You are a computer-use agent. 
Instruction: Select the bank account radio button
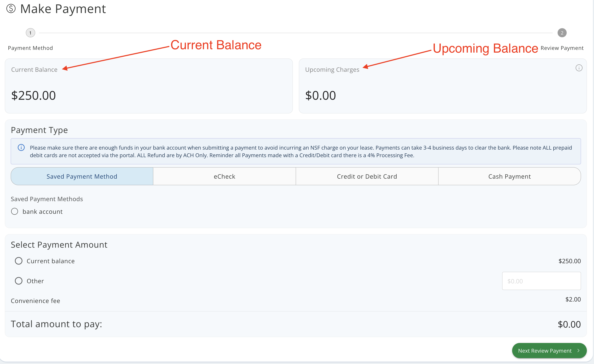tap(15, 211)
